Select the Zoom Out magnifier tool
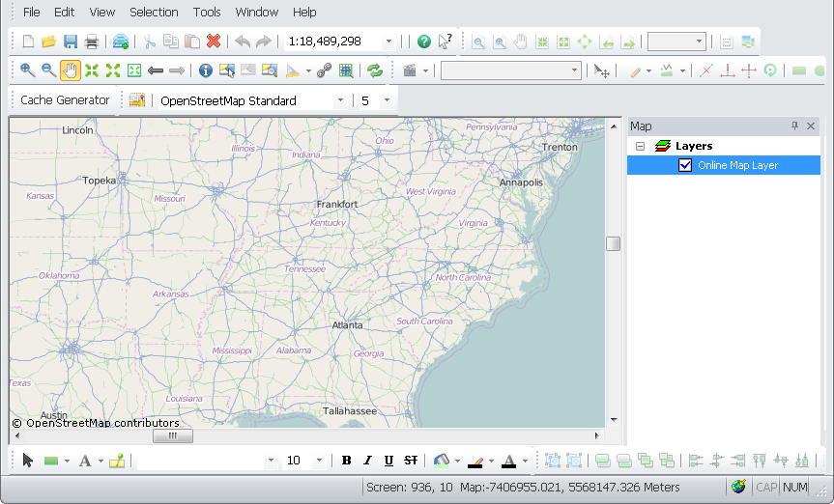This screenshot has width=834, height=504. click(x=48, y=70)
